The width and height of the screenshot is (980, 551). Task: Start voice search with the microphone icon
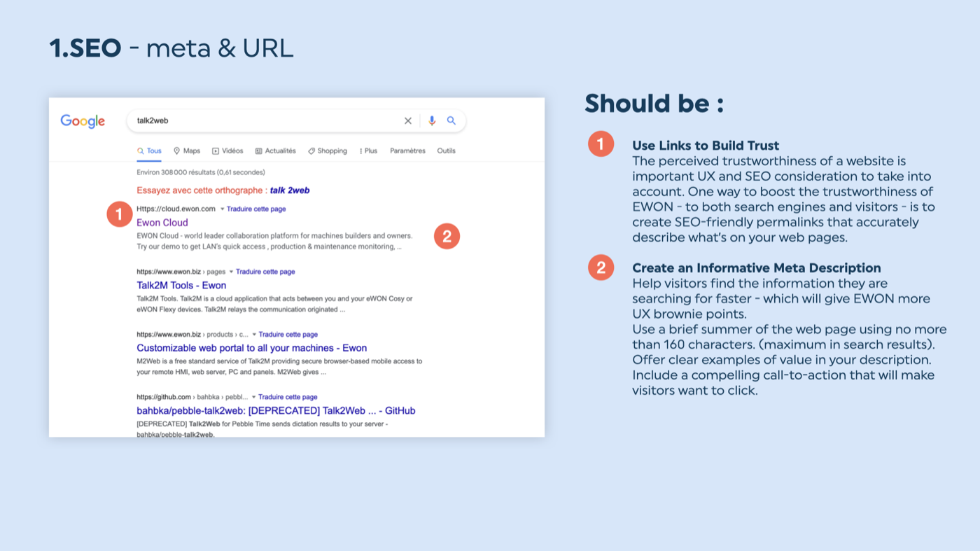(x=432, y=121)
